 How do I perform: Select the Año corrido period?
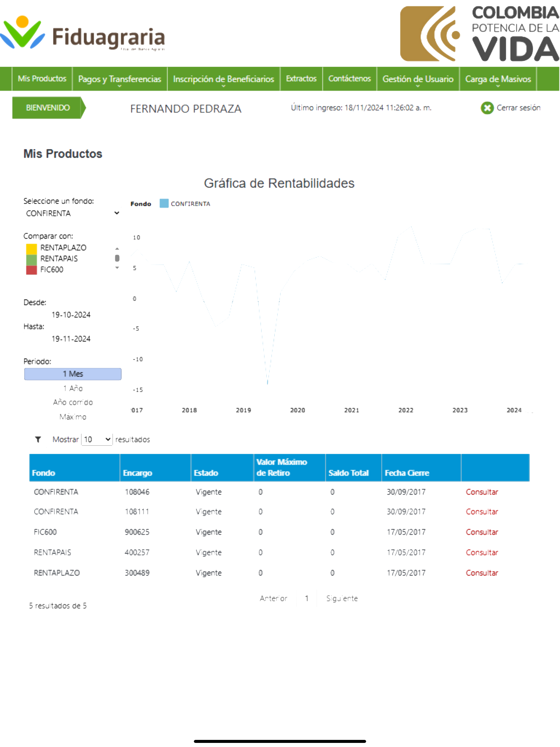(x=73, y=402)
